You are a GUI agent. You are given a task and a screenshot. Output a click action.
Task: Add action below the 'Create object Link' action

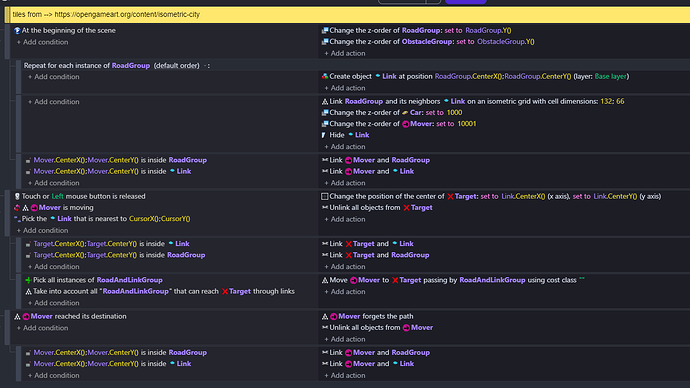click(x=345, y=88)
